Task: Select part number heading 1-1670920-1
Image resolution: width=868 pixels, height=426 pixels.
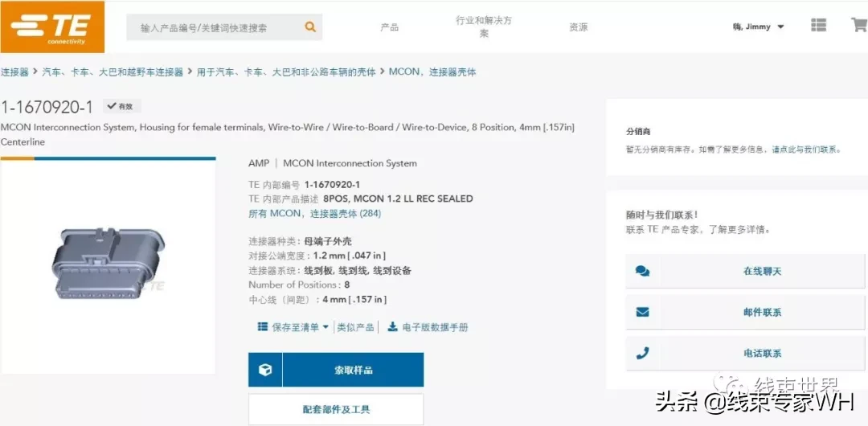Action: click(47, 106)
